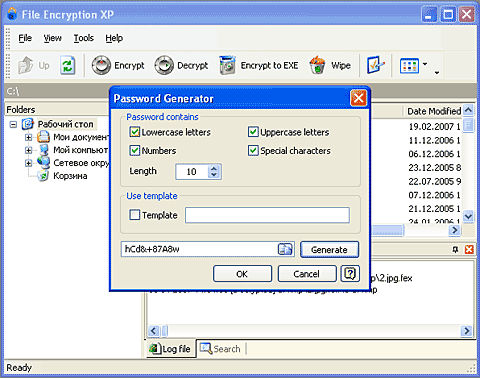Click log panel scroll right arrow

point(466,331)
